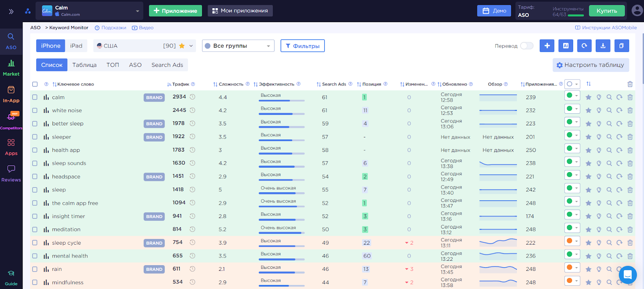Click the blue copy keywords icon

click(621, 46)
